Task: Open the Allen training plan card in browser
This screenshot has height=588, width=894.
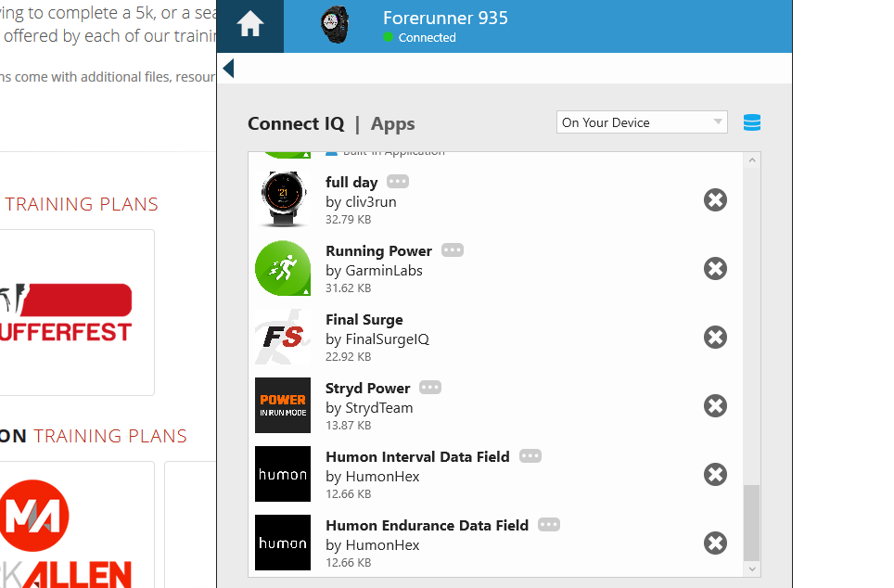Action: click(77, 525)
